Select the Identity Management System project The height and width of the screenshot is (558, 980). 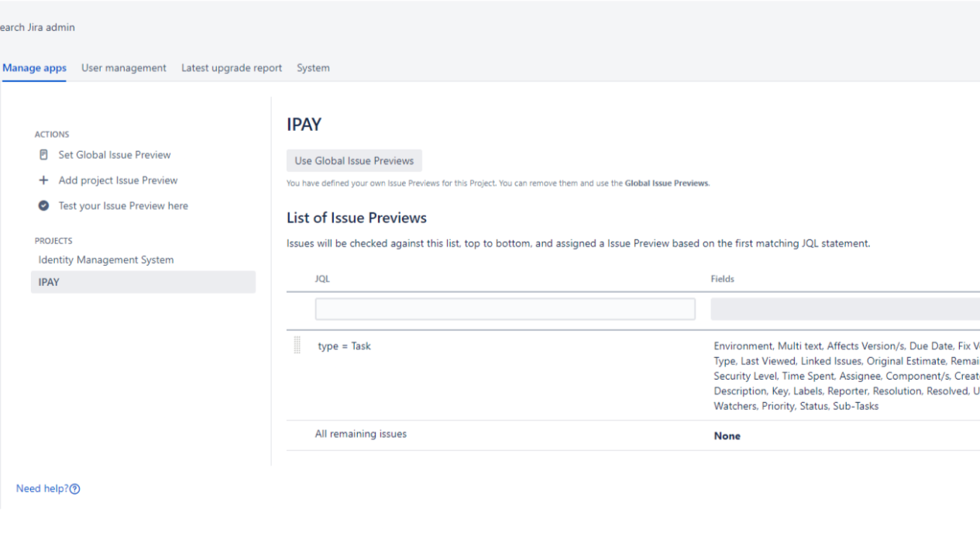coord(106,260)
